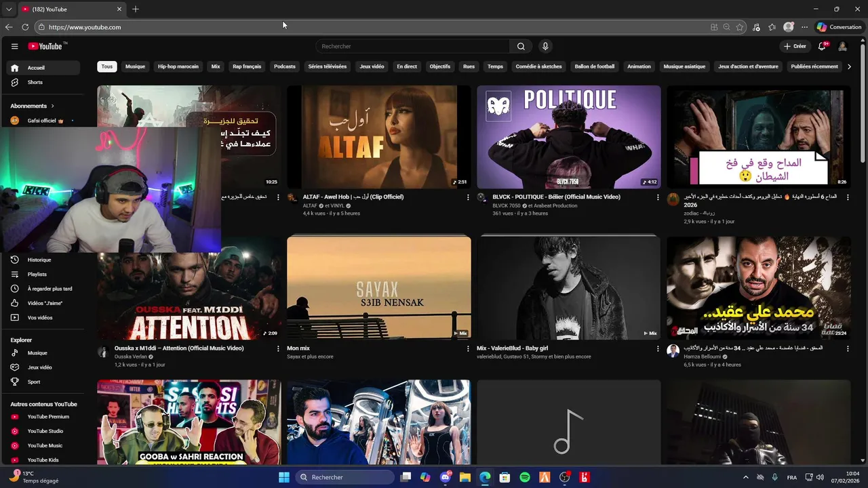
Task: Select the Publiées récemment chip
Action: (814, 66)
